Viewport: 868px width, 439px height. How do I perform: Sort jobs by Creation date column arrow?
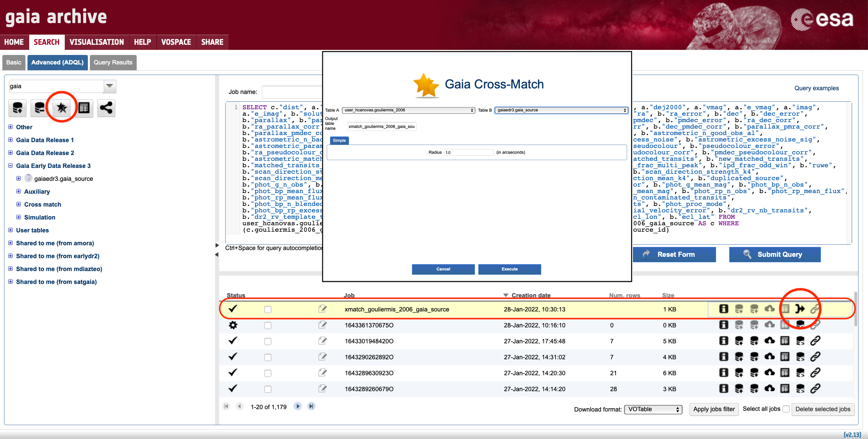coord(506,295)
